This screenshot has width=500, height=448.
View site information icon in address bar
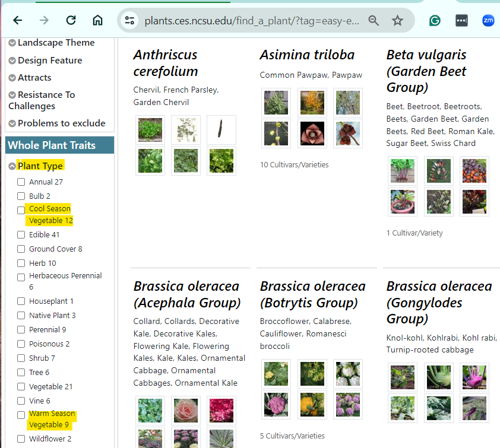point(129,20)
